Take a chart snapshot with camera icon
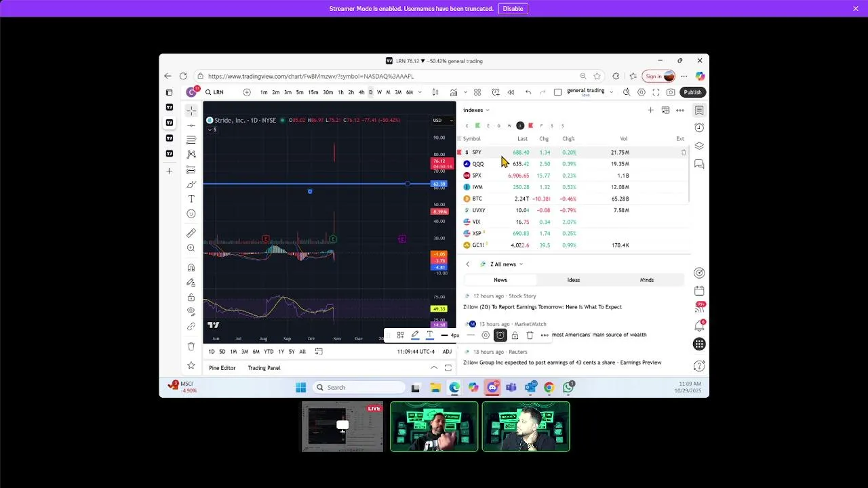 (671, 92)
